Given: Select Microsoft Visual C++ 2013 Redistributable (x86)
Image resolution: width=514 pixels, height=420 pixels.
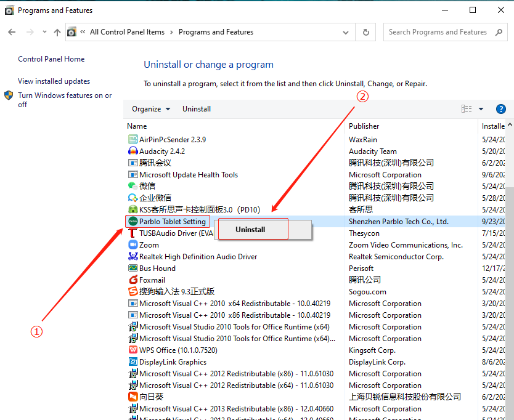Looking at the screenshot, I should click(236, 409).
